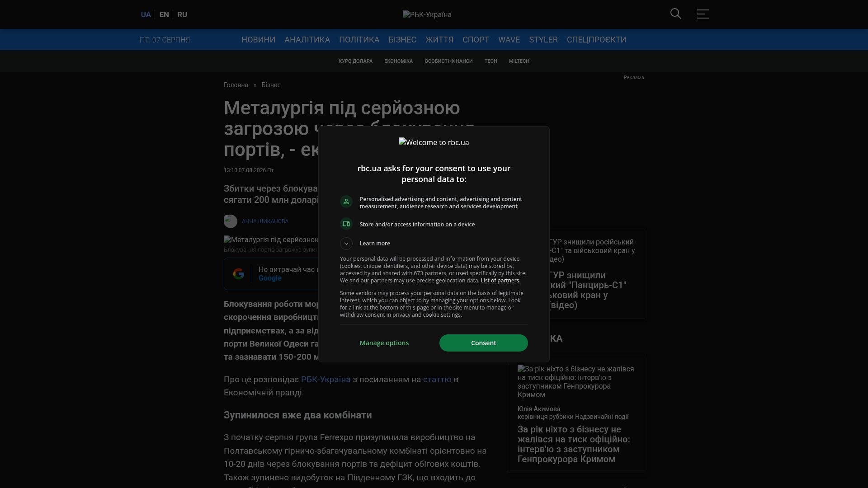Click the personalised advertising person icon

point(346,202)
